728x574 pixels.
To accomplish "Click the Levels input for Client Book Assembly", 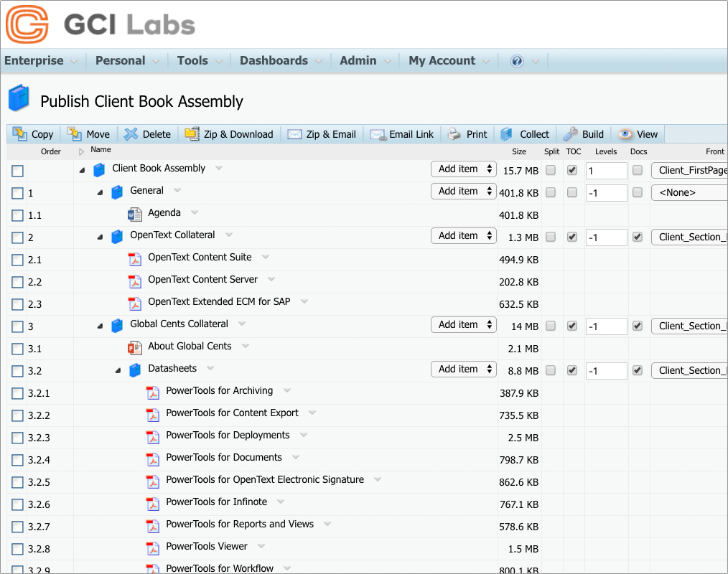I will (x=607, y=171).
